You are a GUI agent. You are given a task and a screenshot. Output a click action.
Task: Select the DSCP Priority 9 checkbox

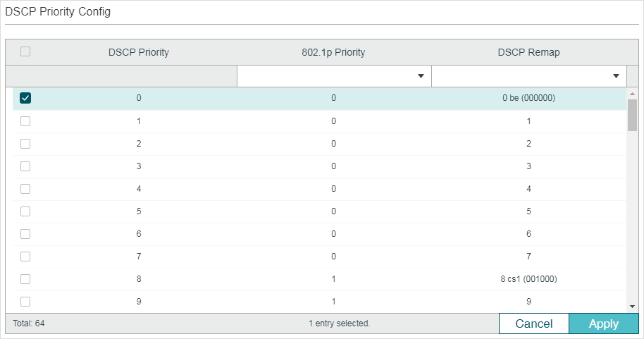25,302
